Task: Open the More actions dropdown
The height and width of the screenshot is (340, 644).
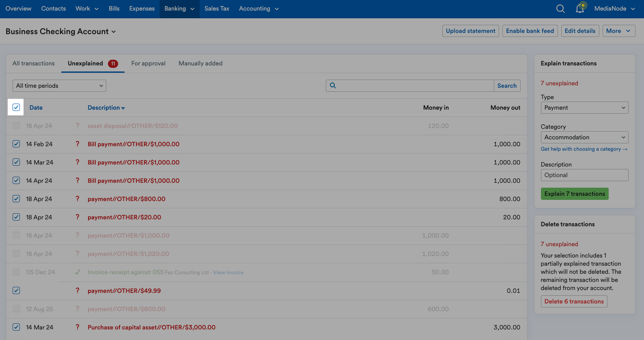Action: pyautogui.click(x=619, y=31)
